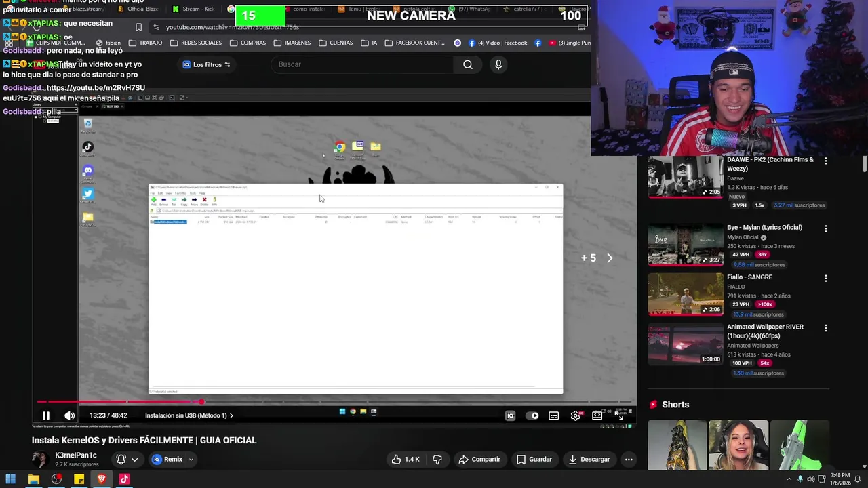
Task: Open the fabian bookmark
Action: click(x=108, y=43)
